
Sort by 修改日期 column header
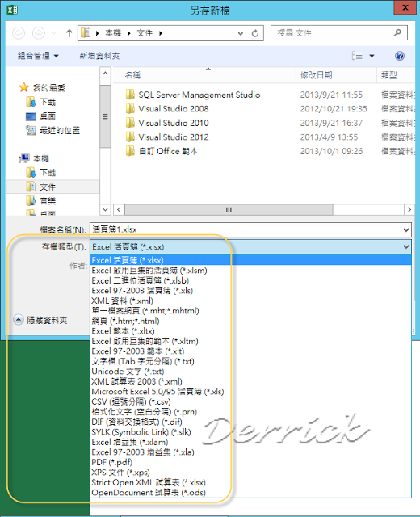point(336,75)
